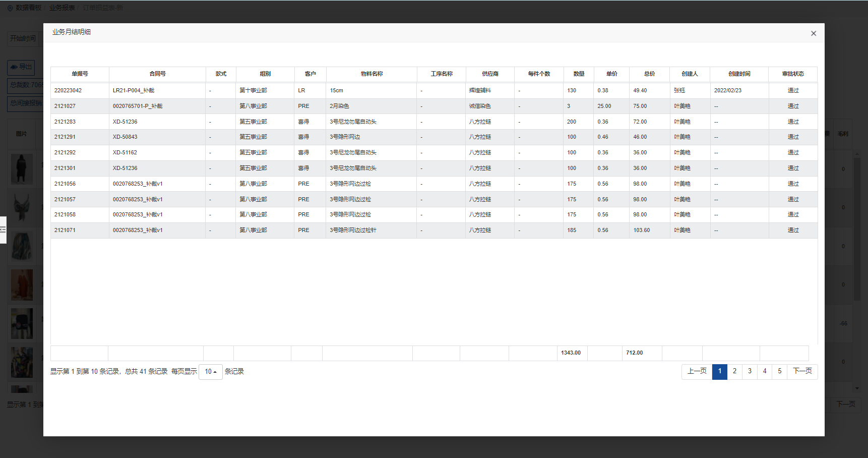Click the location pin icon in breadcrumb
This screenshot has height=458, width=868.
pyautogui.click(x=10, y=8)
